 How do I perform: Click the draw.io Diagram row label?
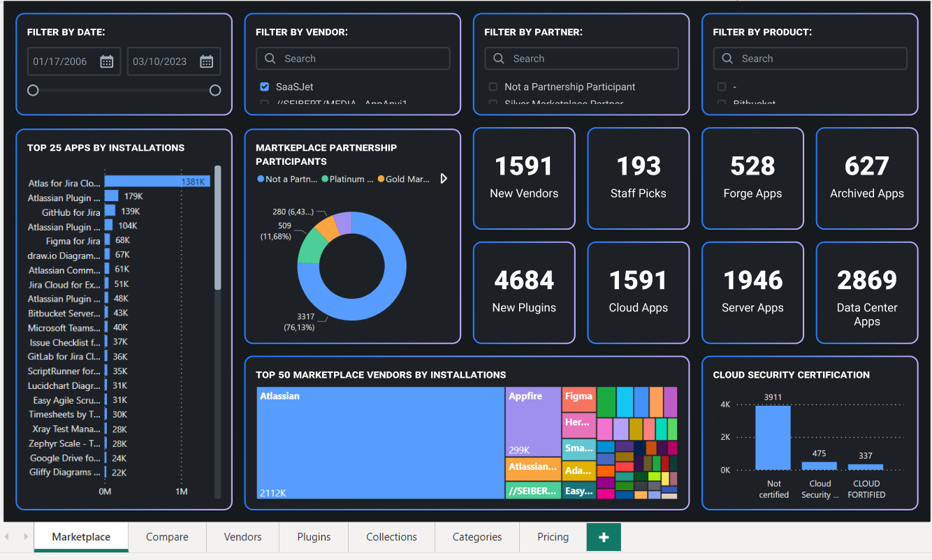[x=64, y=256]
